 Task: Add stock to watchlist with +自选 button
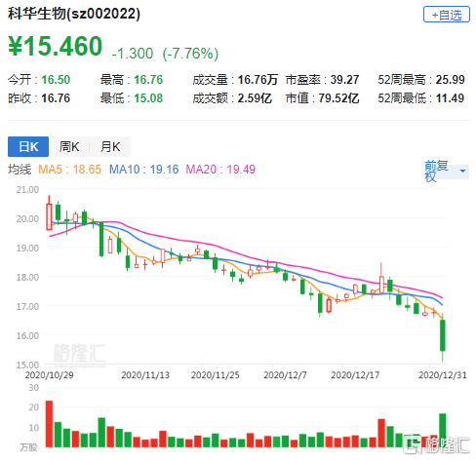click(446, 15)
